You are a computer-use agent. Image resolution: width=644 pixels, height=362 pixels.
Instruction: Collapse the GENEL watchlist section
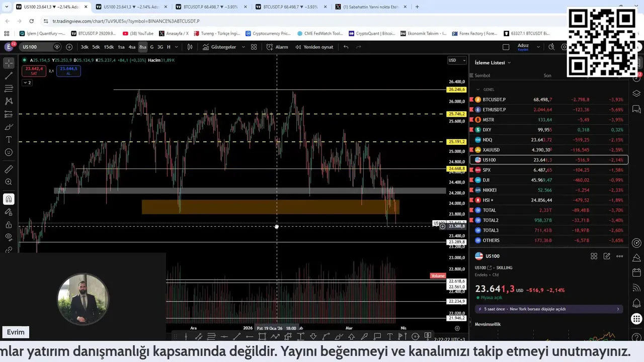pos(478,89)
